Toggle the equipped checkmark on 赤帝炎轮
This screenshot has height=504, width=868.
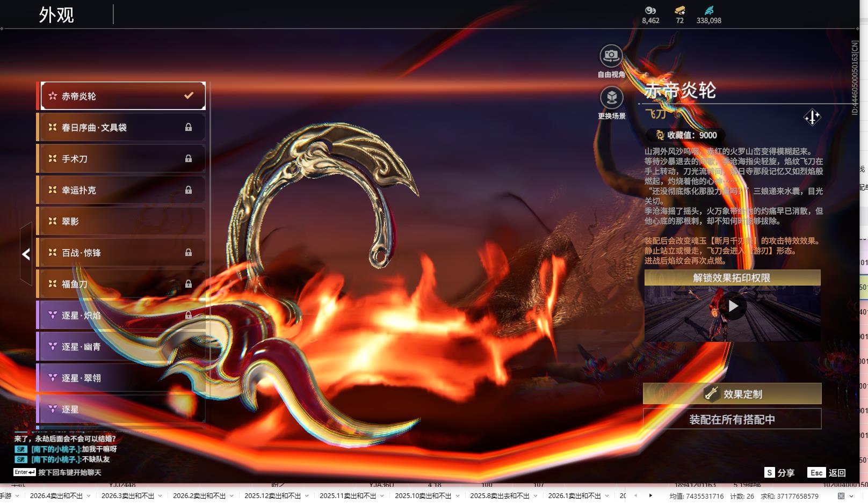point(189,96)
